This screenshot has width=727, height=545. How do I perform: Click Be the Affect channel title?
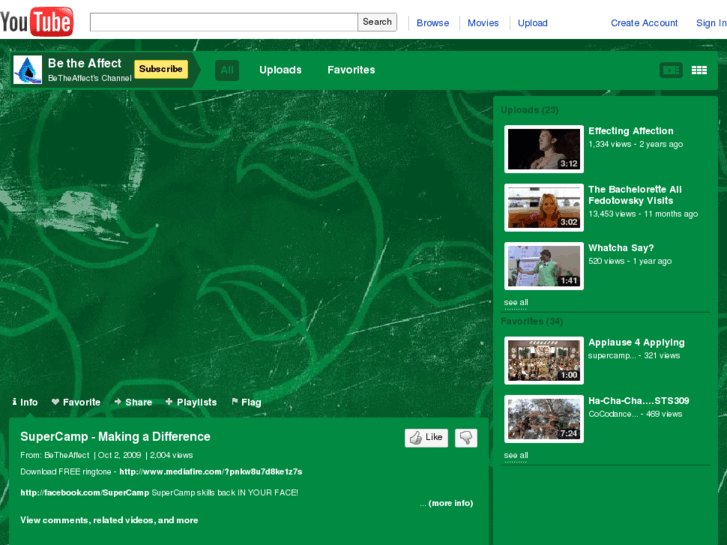[84, 64]
